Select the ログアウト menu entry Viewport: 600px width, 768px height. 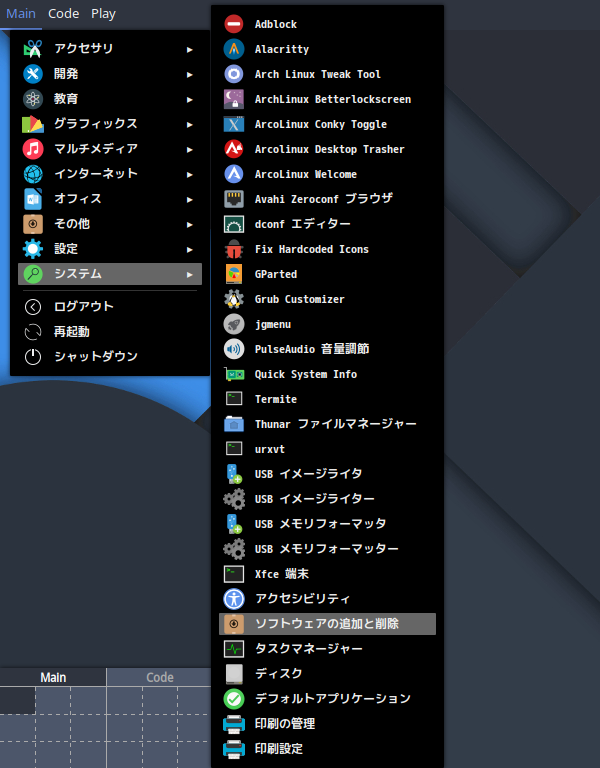coord(110,307)
